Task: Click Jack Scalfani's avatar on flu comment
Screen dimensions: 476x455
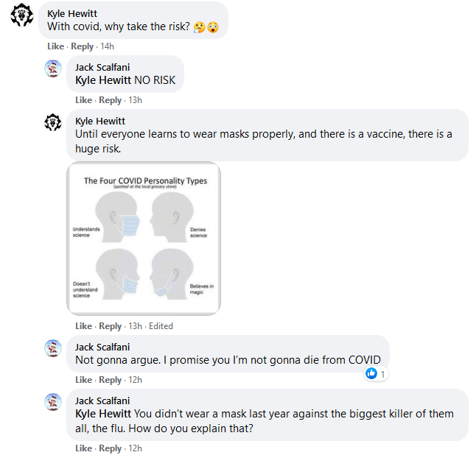Action: click(x=53, y=402)
